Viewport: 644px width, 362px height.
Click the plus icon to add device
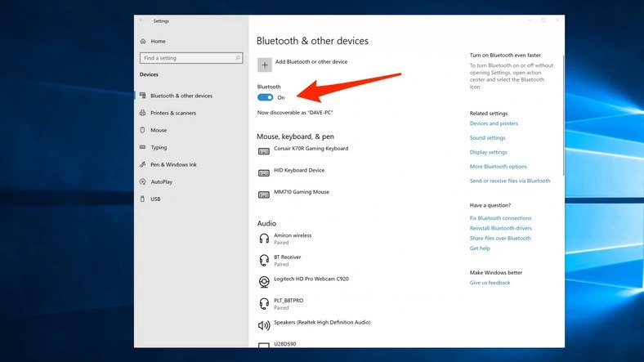pyautogui.click(x=265, y=65)
